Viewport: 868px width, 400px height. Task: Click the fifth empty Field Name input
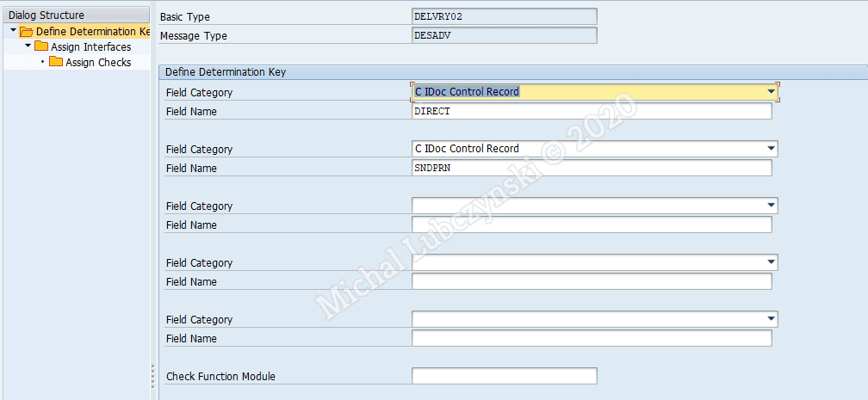[592, 338]
